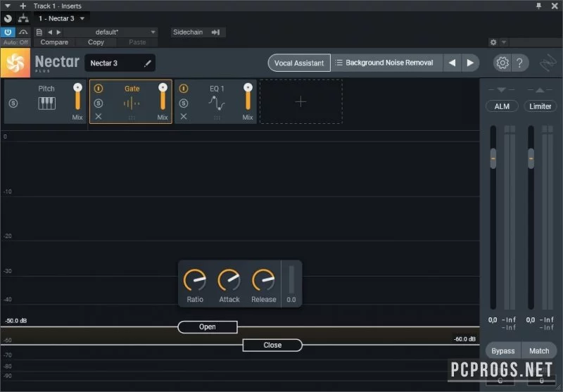563x392 pixels.
Task: Click the 0.0 gain reduction readout
Action: click(x=291, y=299)
